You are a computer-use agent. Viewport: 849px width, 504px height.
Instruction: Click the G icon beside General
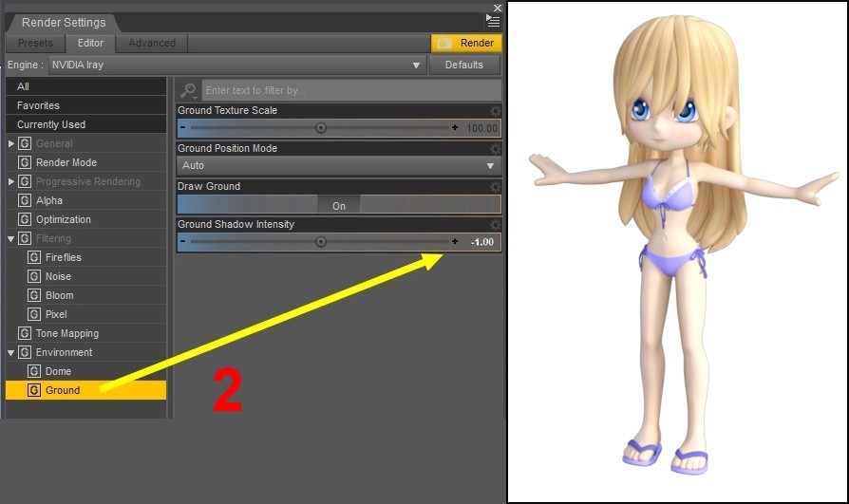(25, 143)
